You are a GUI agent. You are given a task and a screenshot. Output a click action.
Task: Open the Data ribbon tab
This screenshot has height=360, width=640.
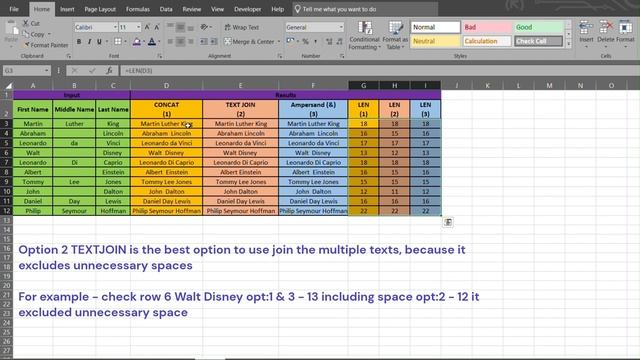pos(166,9)
